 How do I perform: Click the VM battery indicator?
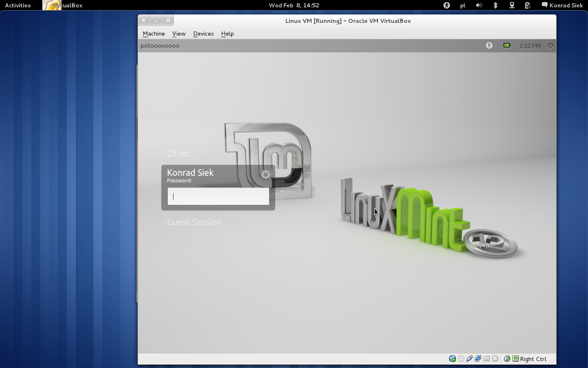(507, 45)
